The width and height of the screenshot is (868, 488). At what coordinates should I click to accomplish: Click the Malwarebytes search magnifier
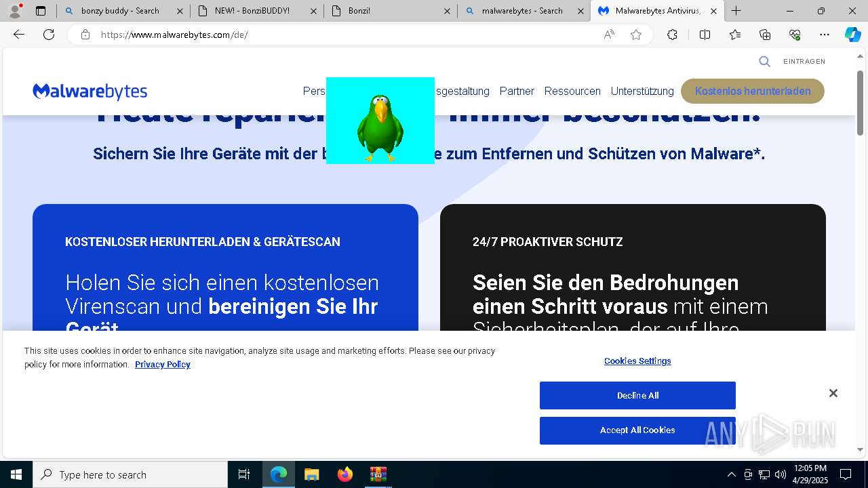[x=764, y=62]
